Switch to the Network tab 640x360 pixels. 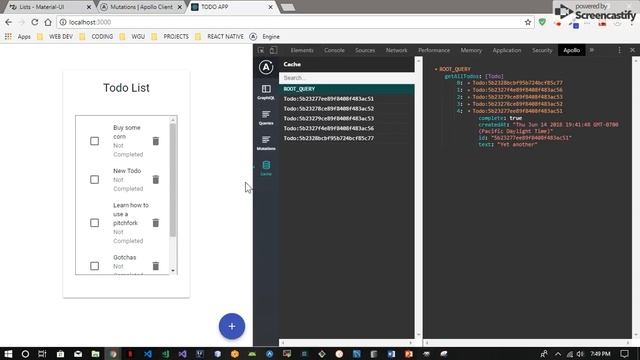tap(396, 50)
